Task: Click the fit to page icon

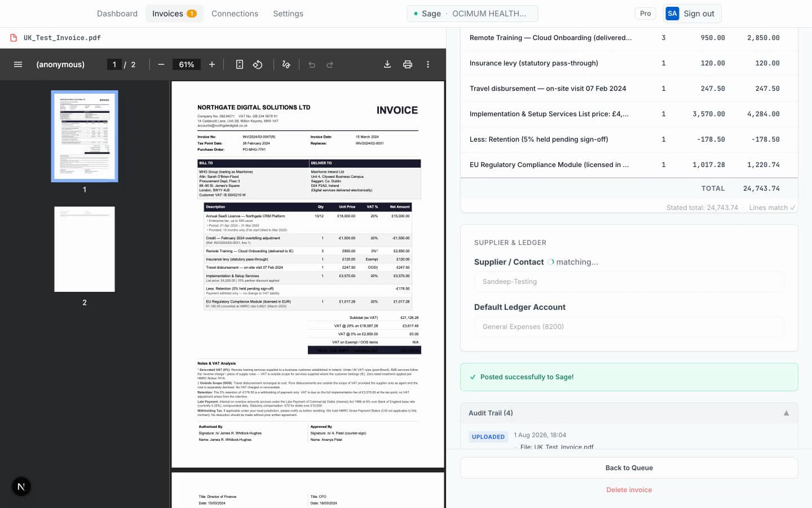Action: (240, 64)
